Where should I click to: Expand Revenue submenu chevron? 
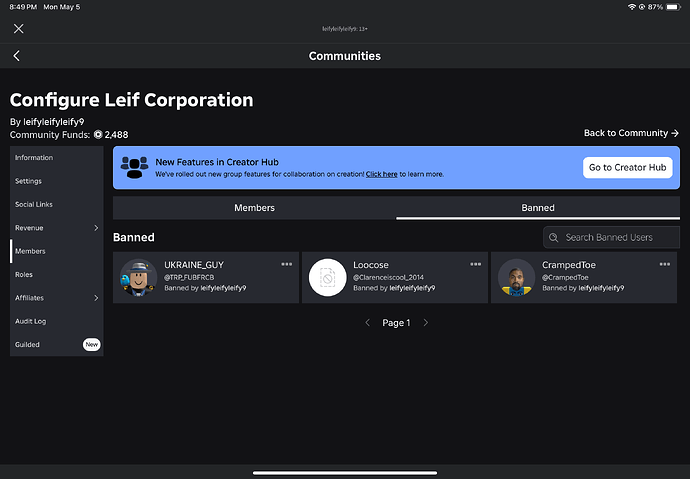tap(96, 228)
